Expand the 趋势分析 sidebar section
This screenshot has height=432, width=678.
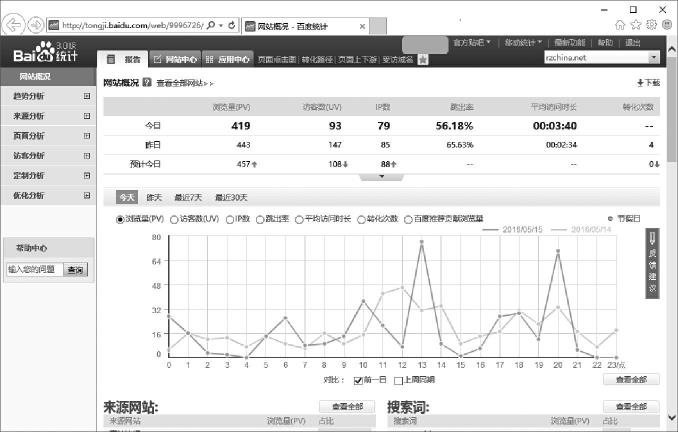pos(87,96)
